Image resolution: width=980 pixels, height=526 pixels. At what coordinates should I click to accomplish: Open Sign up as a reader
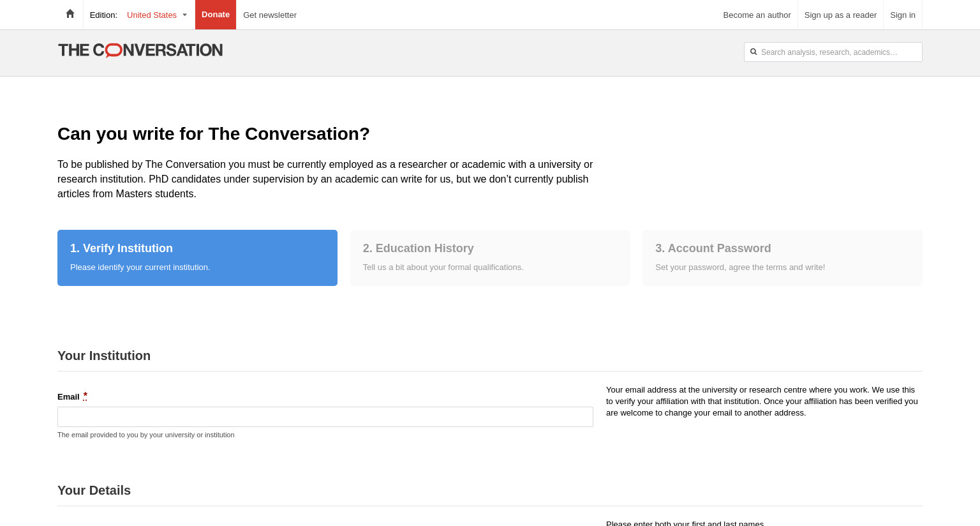coord(840,15)
